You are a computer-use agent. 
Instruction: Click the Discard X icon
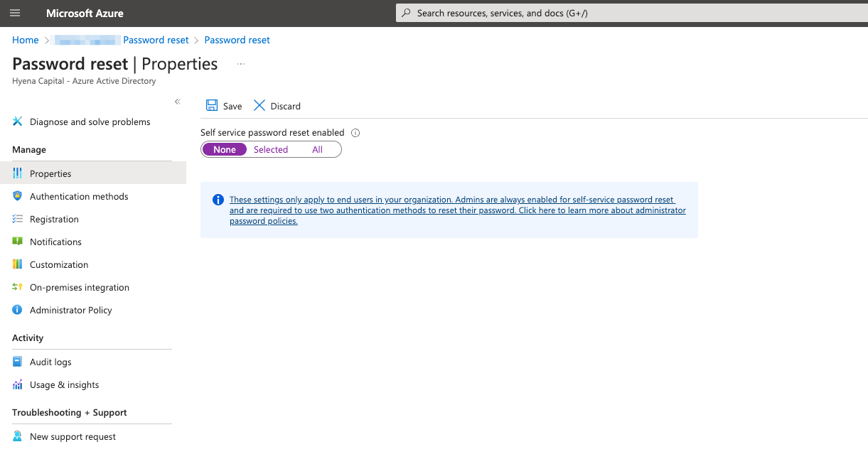(259, 105)
